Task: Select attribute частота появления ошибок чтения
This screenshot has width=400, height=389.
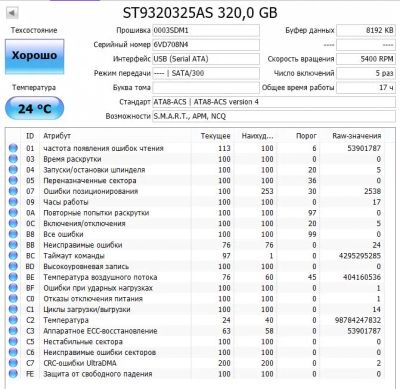Action: coord(103,148)
